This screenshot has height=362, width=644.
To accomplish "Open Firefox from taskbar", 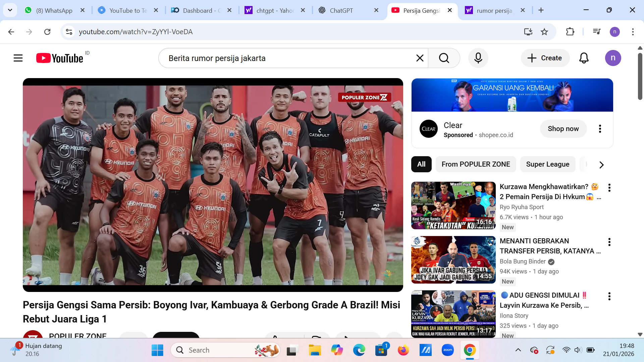I will click(x=403, y=350).
